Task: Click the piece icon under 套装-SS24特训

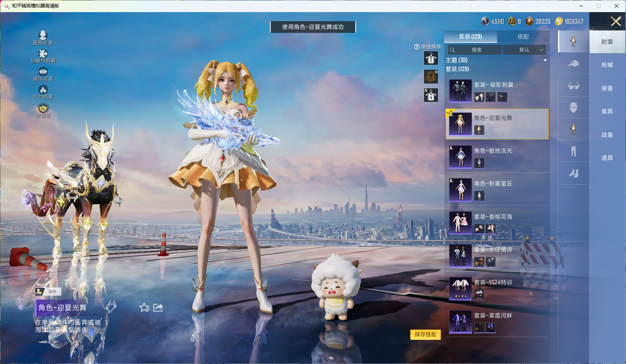Action: click(479, 294)
